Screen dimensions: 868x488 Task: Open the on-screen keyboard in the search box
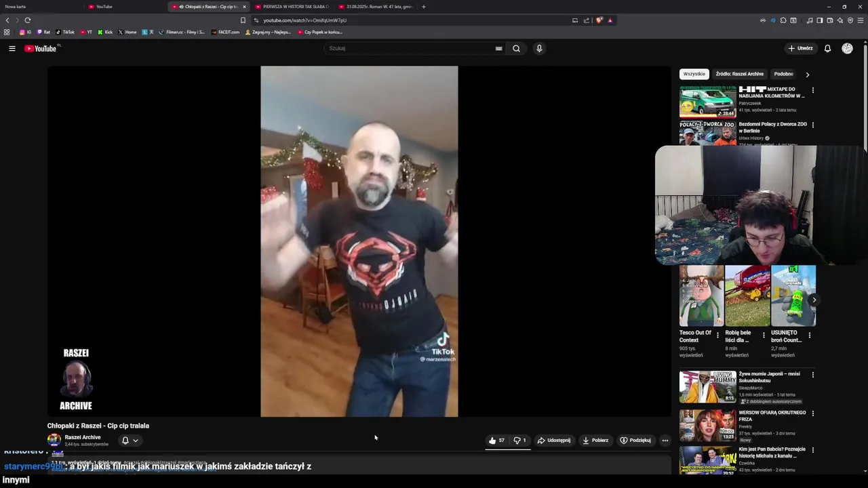[x=498, y=48]
